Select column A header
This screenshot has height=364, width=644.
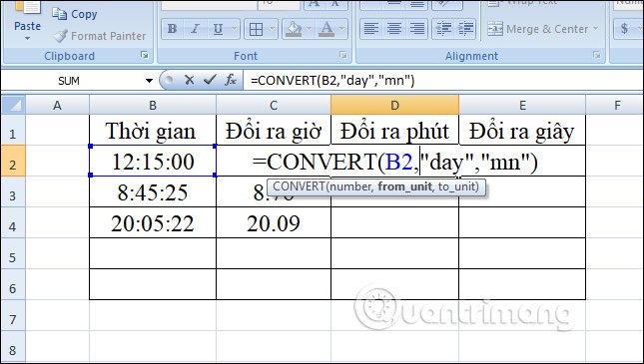57,105
